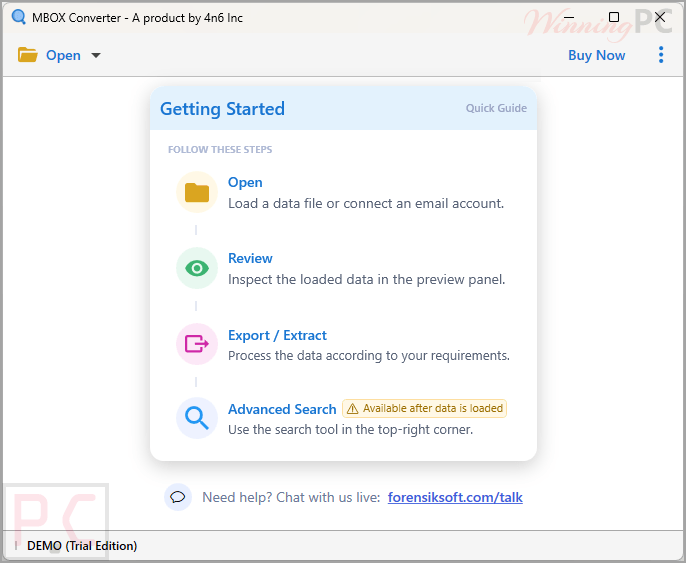Click the pink Export / Extract icon
The height and width of the screenshot is (563, 686).
click(197, 344)
